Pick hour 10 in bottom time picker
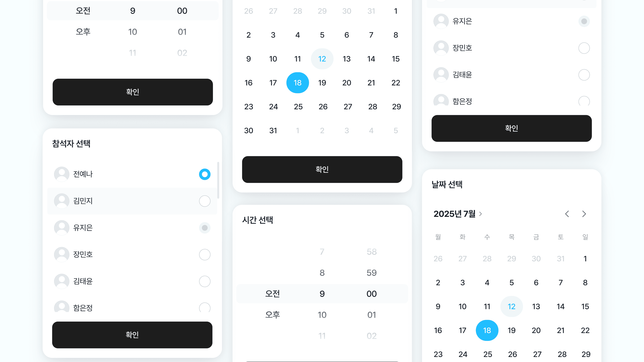The width and height of the screenshot is (644, 362). pos(322,315)
